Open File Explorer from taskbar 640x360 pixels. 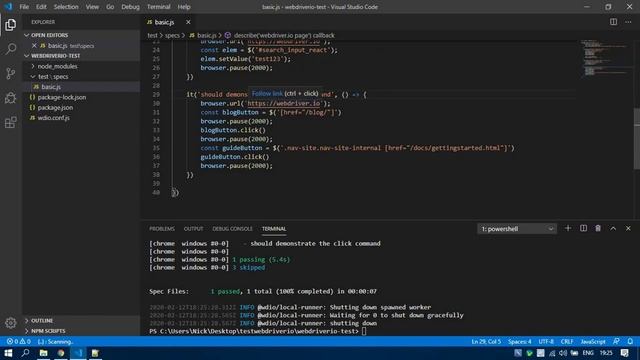click(x=43, y=353)
